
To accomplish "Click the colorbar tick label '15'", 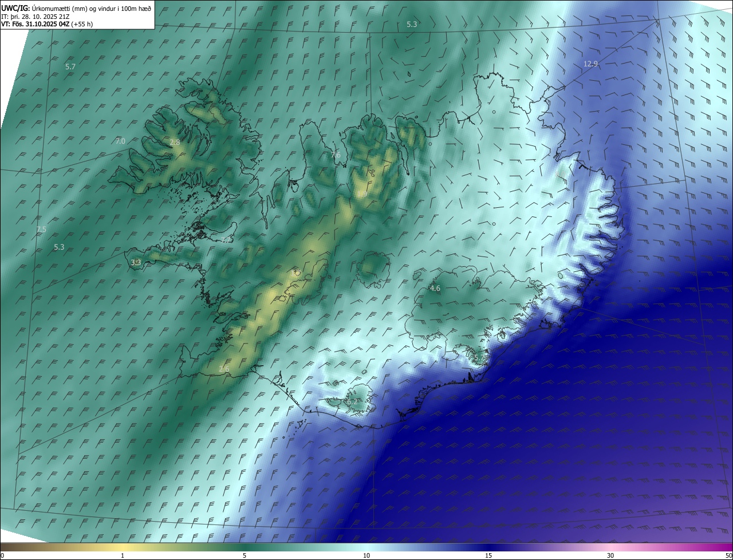I will pos(488,555).
